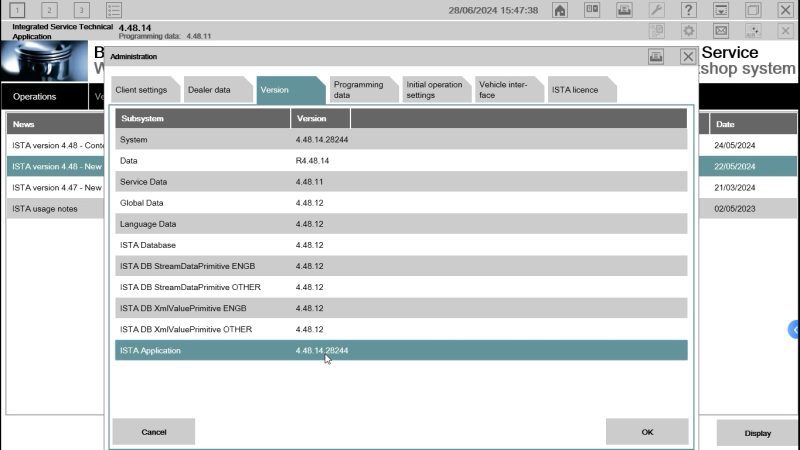Select the Data row showing R4.48.14

pos(401,161)
